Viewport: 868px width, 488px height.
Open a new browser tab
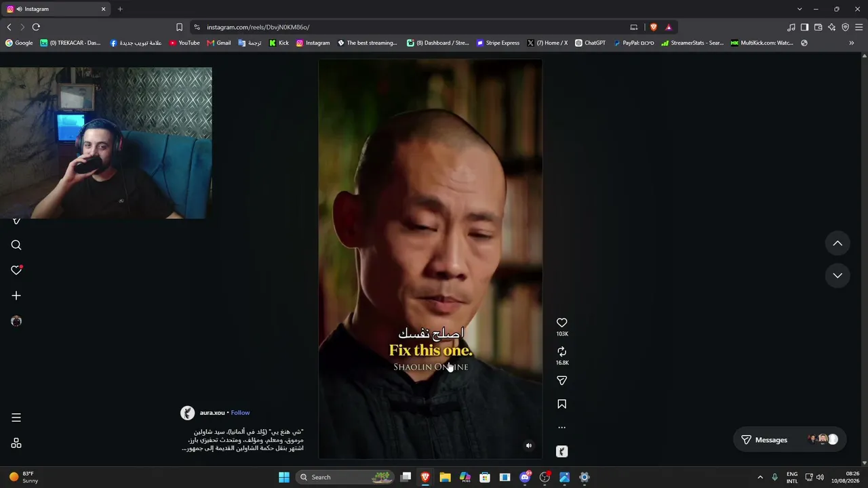(120, 9)
